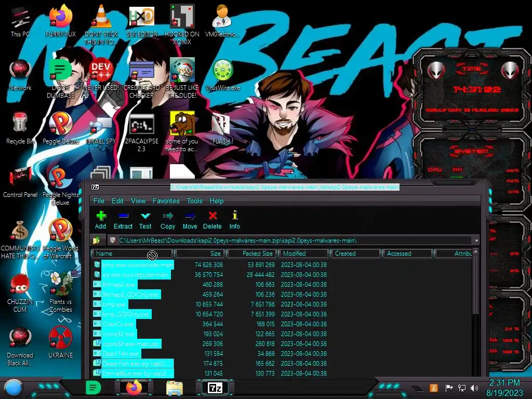This screenshot has width=532, height=399.
Task: Open the VirusWire.exe lime icon
Action: click(222, 75)
